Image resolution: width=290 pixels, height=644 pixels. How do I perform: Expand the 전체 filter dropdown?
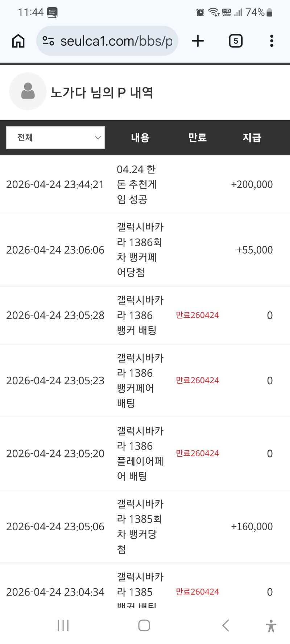point(55,138)
